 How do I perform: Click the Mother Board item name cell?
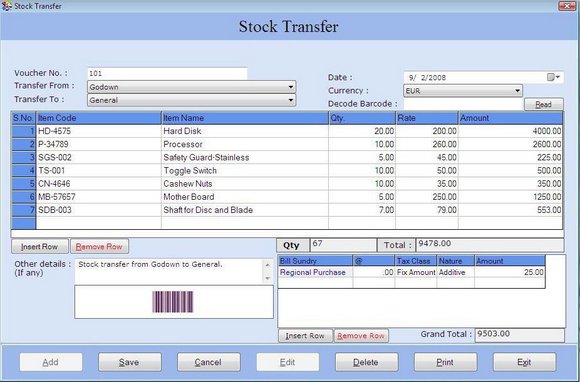tap(245, 197)
